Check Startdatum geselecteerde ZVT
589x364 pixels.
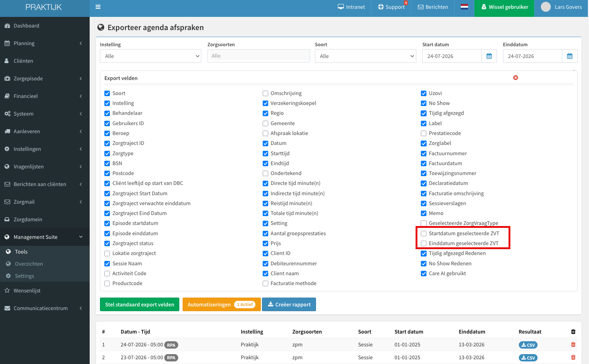(424, 233)
